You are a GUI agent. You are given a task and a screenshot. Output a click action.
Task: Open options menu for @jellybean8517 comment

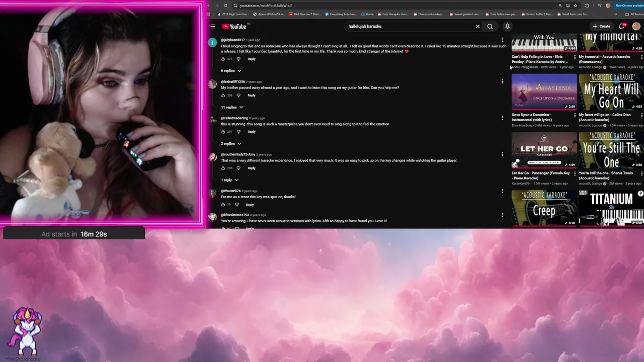pyautogui.click(x=502, y=40)
